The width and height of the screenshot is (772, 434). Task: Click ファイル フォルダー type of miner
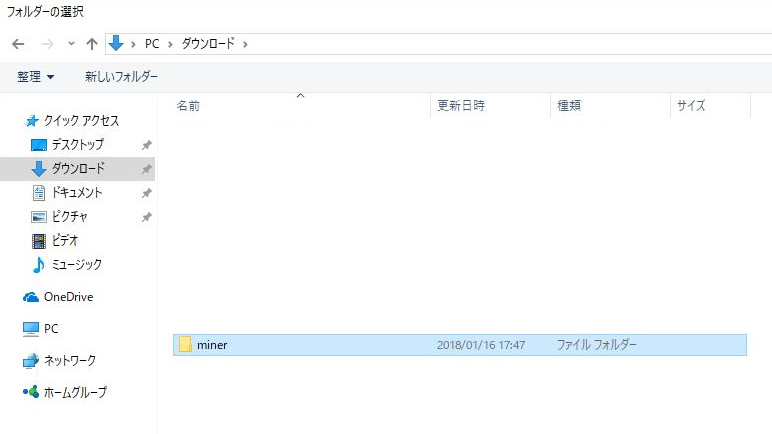(x=597, y=345)
